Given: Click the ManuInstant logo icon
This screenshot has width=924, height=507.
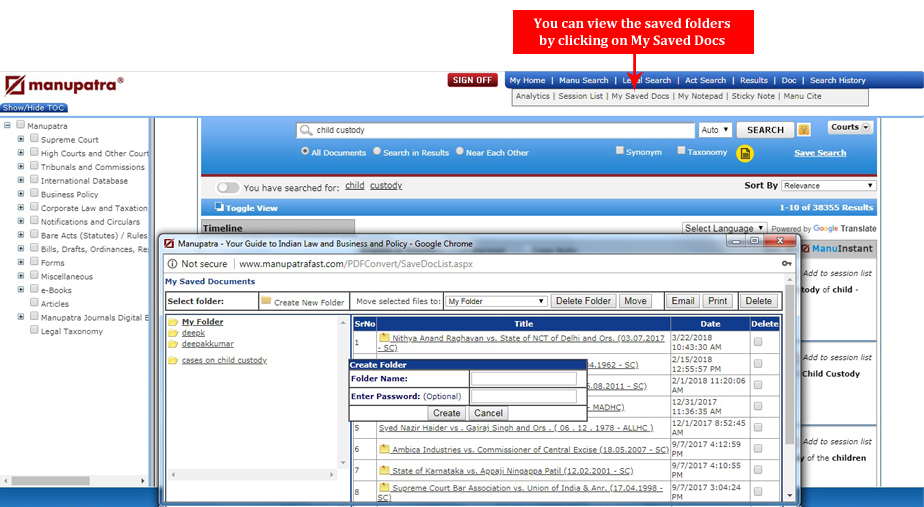Looking at the screenshot, I should pyautogui.click(x=806, y=249).
